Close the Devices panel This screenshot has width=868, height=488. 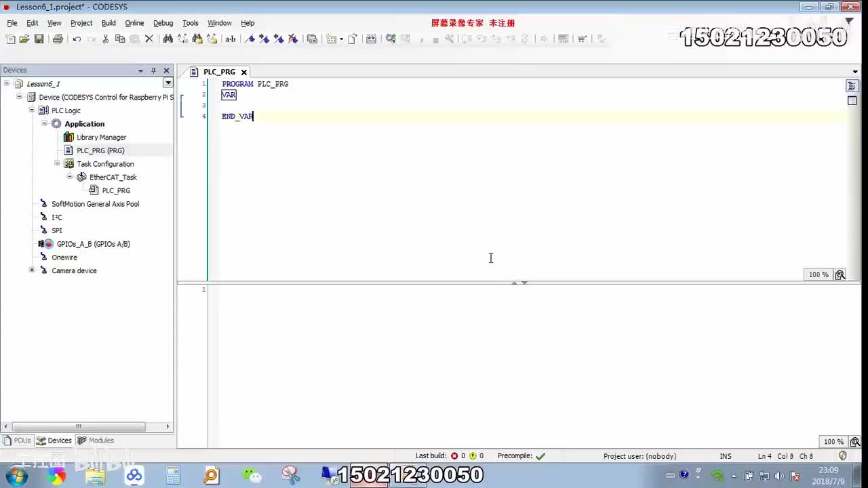point(166,70)
